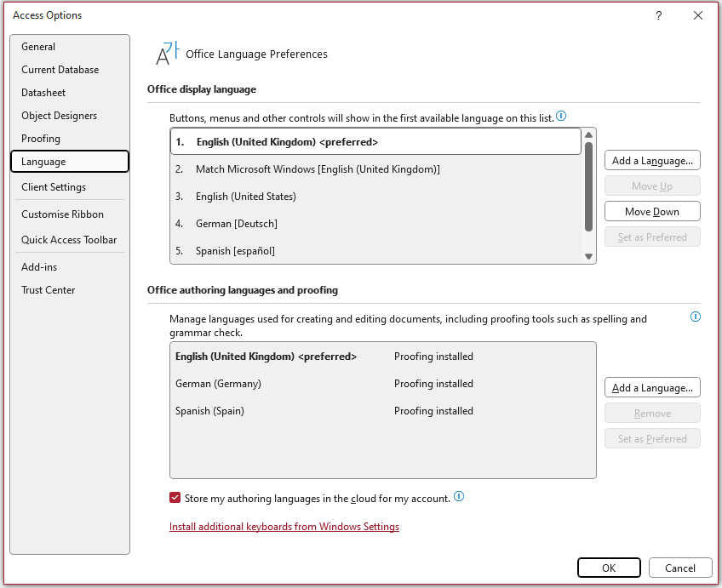Open the General options category
Screen dimensions: 722x588
click(x=38, y=47)
